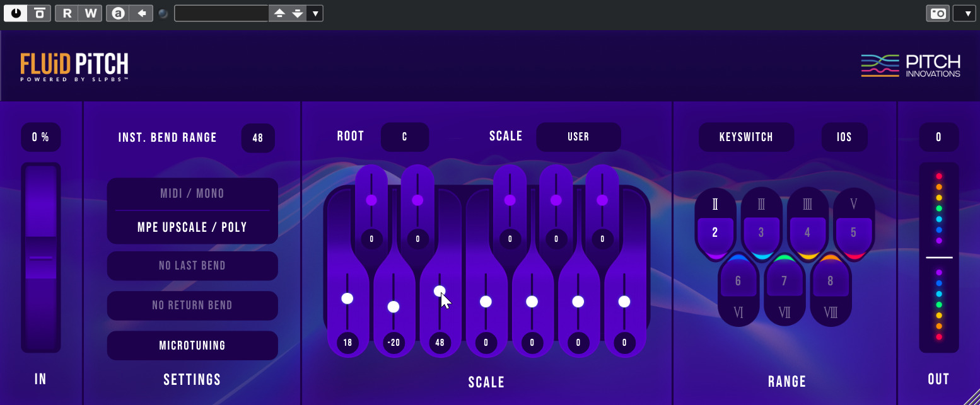Screen dimensions: 980x405
Task: Click the preset name field in the toolbar
Action: coord(221,13)
